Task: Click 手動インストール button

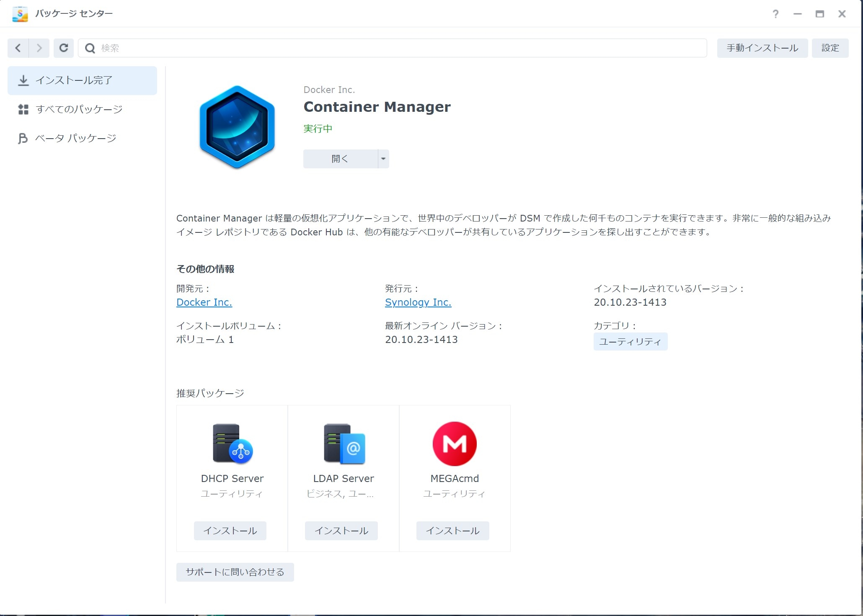Action: tap(762, 48)
